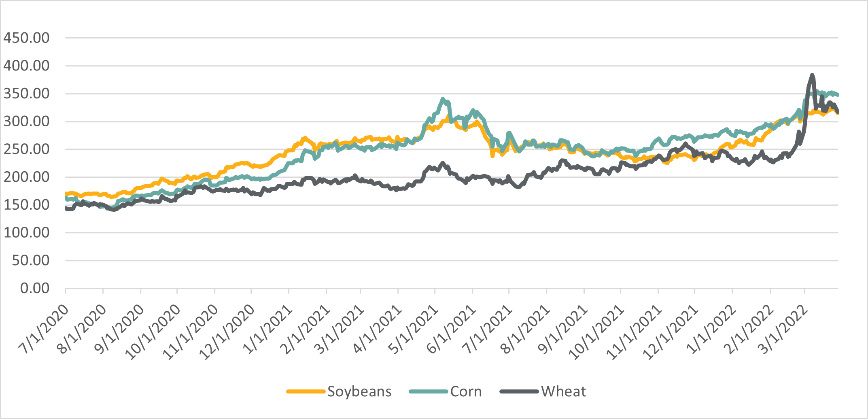The image size is (868, 419).
Task: Click the 11/1/2021 x-axis date label
Action: point(634,332)
